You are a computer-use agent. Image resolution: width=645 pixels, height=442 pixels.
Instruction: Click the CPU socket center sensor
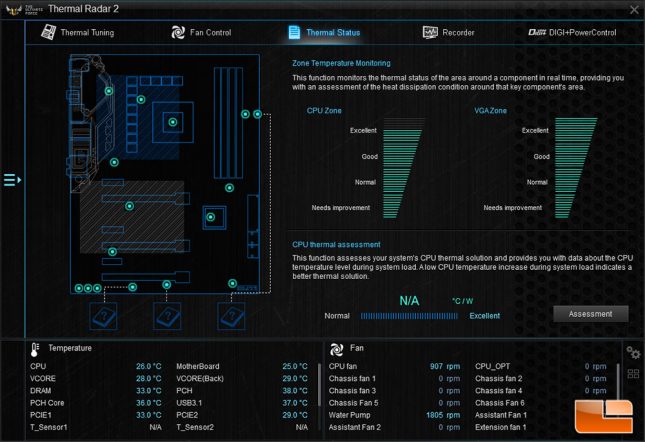[173, 122]
